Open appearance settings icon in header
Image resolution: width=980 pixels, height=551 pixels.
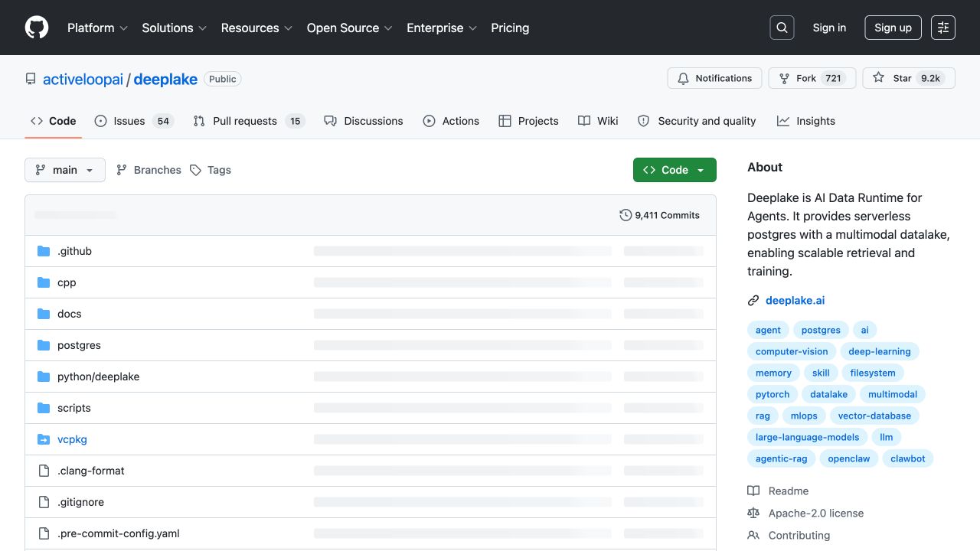coord(943,28)
